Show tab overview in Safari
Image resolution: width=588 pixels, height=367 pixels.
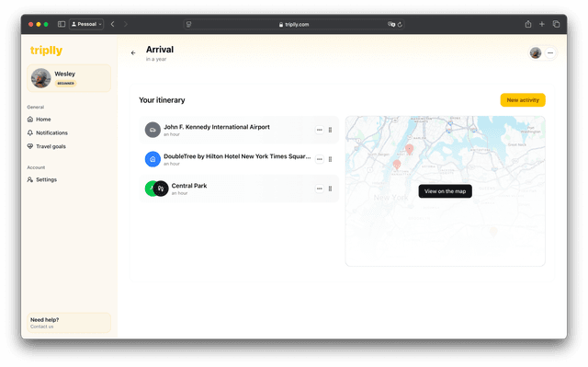coord(556,24)
